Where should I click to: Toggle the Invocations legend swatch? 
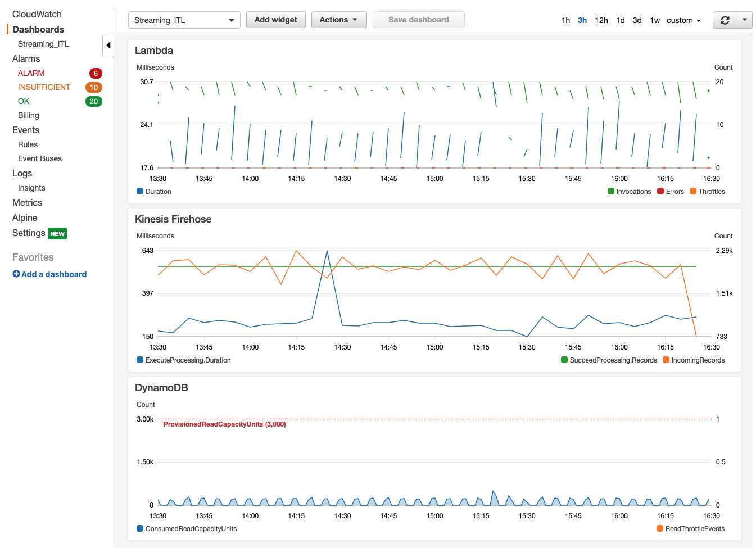click(x=611, y=191)
